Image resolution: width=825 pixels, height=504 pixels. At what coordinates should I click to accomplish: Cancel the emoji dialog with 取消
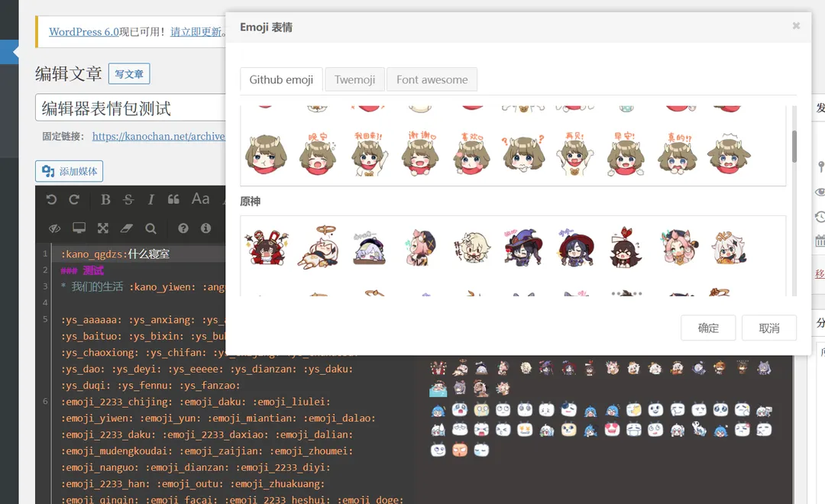click(x=769, y=328)
